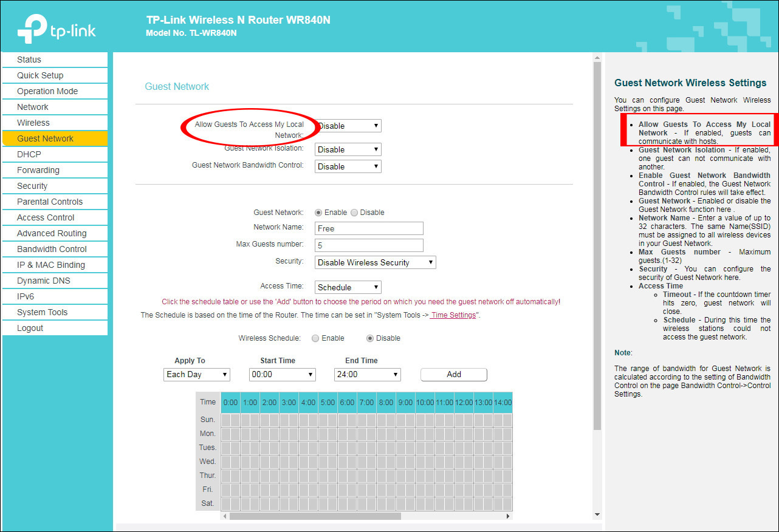Viewport: 779px width, 532px height.
Task: Open Access Control
Action: pos(55,217)
